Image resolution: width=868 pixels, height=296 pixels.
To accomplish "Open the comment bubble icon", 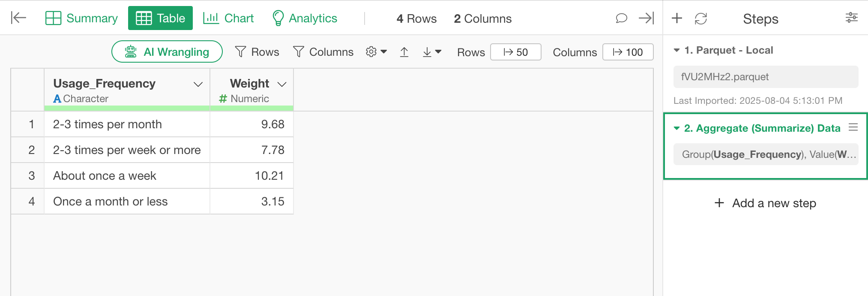I will tap(621, 18).
